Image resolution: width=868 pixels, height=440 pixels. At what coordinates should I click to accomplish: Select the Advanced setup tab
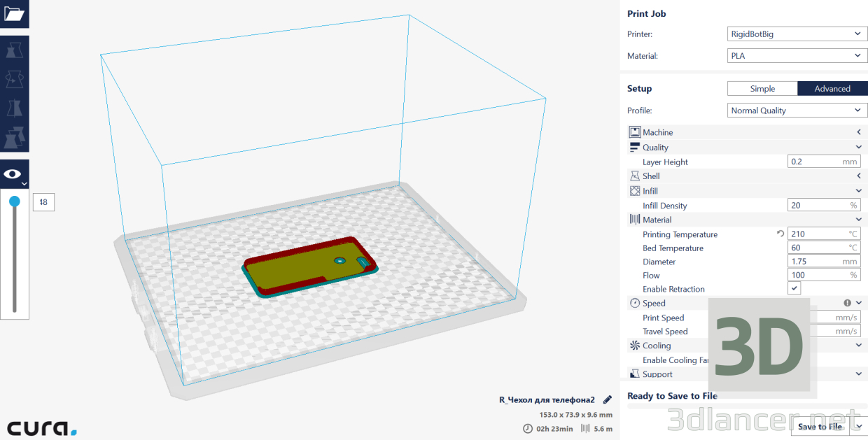[832, 88]
